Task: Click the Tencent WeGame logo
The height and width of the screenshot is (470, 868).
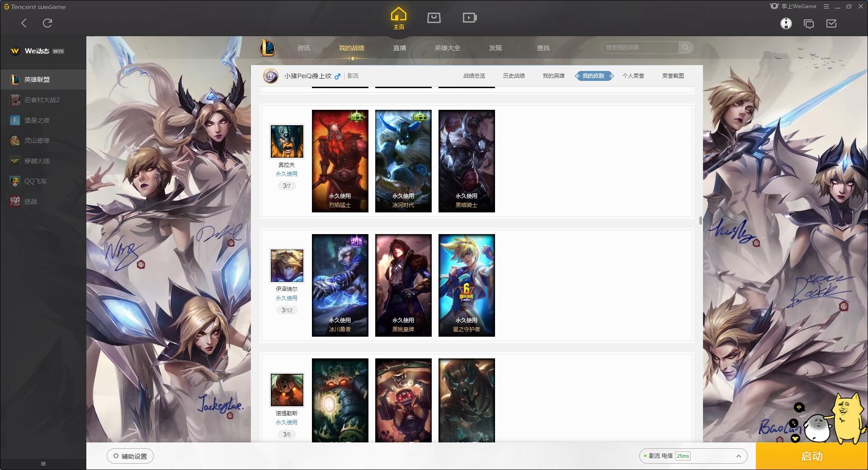Action: point(35,7)
